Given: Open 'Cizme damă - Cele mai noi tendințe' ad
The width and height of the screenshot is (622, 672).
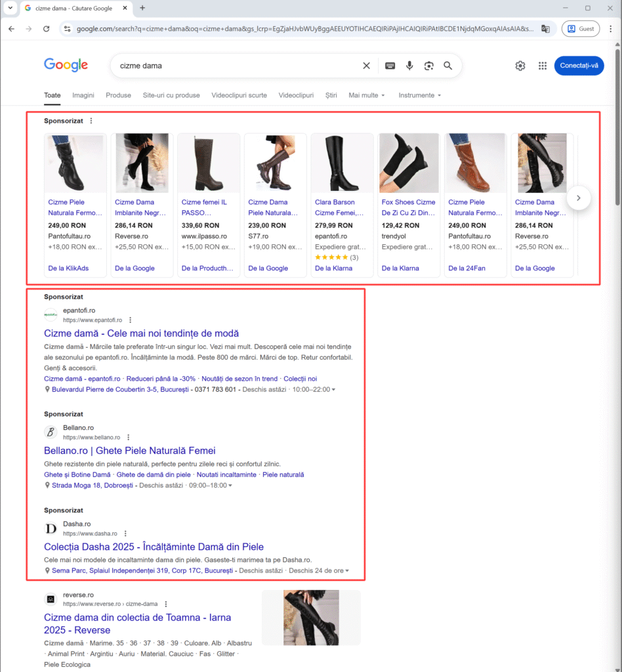Looking at the screenshot, I should (141, 333).
